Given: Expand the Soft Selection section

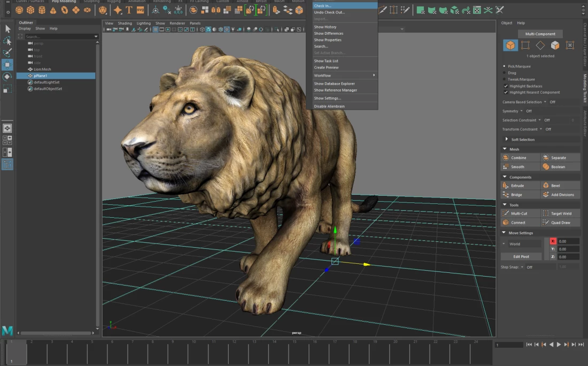Looking at the screenshot, I should click(507, 140).
